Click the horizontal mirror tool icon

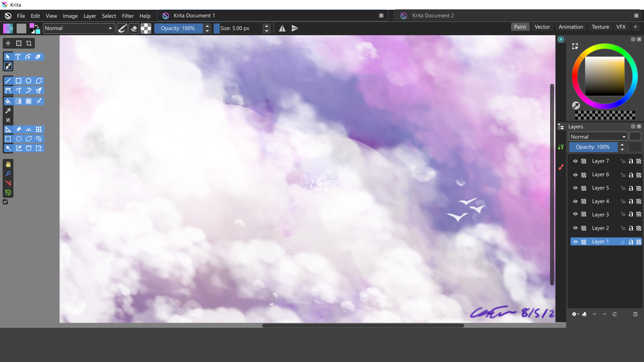point(282,28)
